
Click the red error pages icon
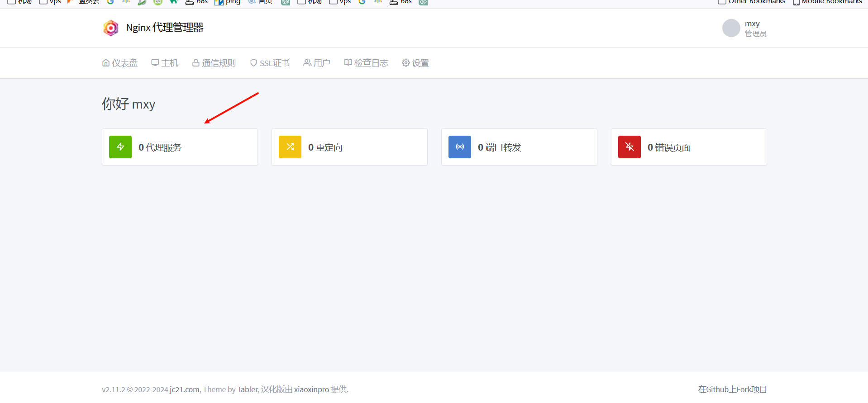[630, 147]
